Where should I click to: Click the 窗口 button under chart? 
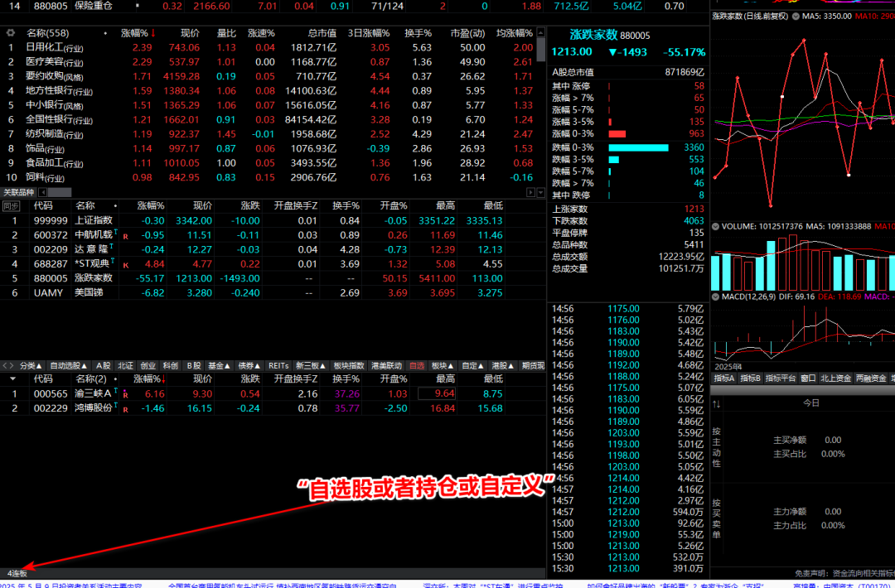pos(808,378)
